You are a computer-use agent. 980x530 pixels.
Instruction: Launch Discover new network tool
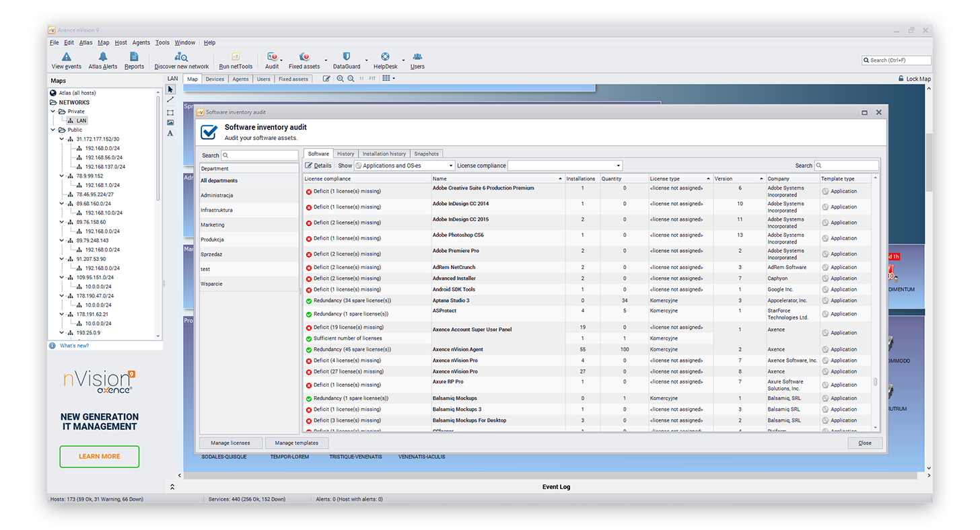(181, 57)
